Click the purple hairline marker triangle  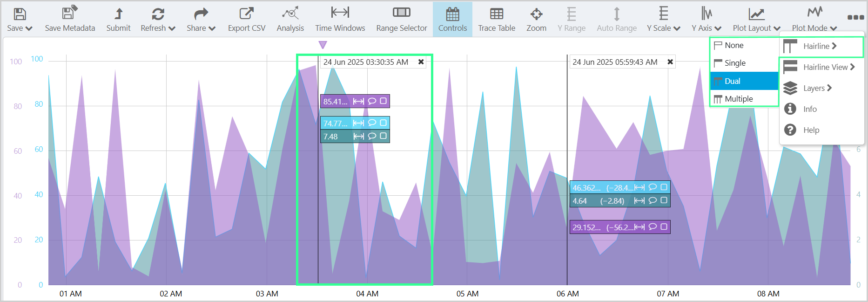pos(323,45)
